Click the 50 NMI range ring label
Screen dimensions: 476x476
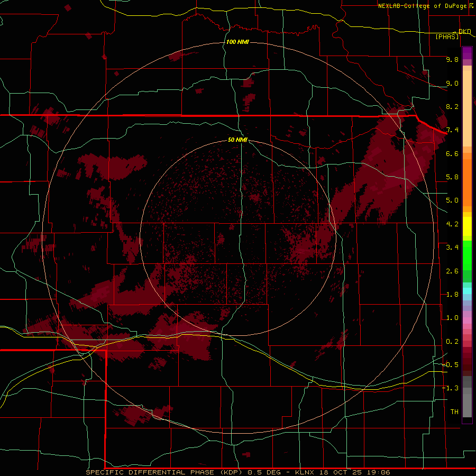click(237, 140)
